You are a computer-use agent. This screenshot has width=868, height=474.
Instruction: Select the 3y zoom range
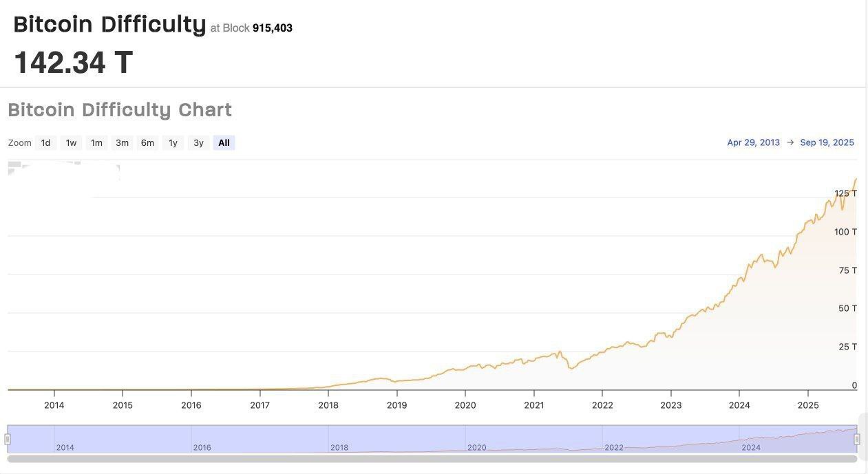coord(198,143)
